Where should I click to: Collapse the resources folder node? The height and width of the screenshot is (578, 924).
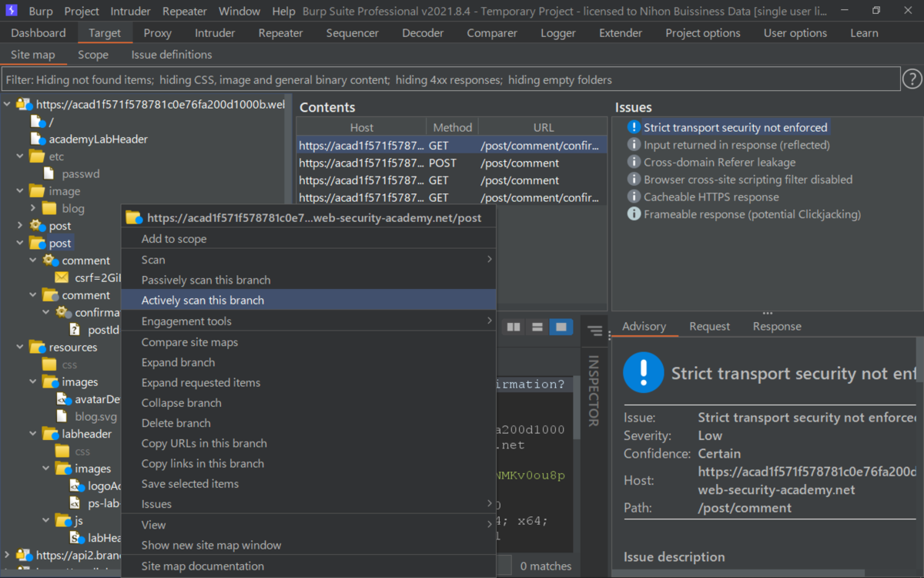click(x=20, y=347)
